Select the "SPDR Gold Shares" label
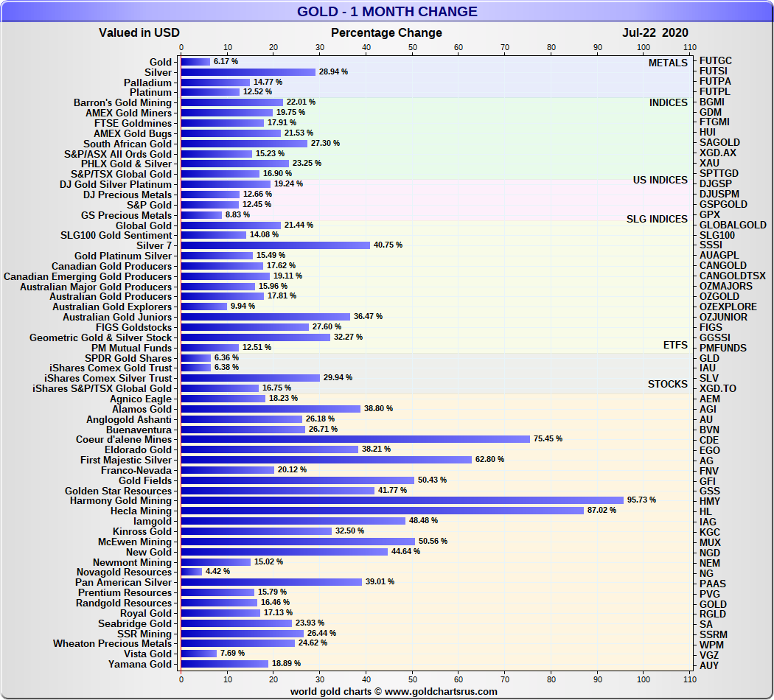 tap(128, 359)
